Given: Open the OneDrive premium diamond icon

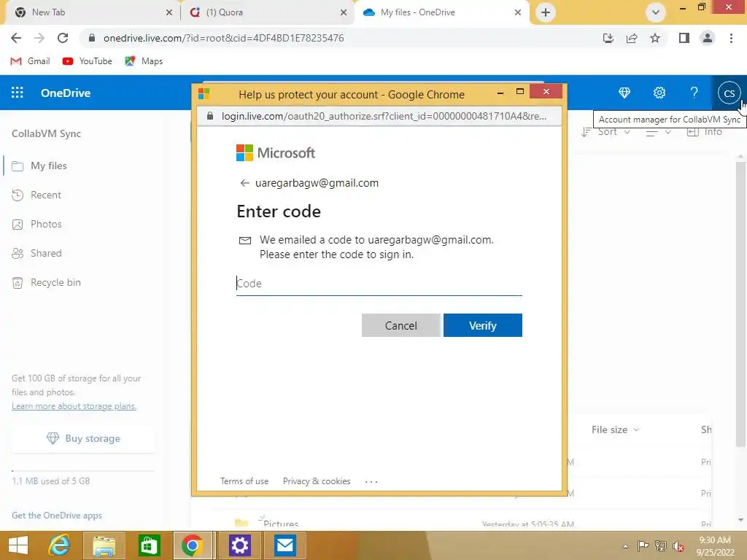Looking at the screenshot, I should coord(624,93).
